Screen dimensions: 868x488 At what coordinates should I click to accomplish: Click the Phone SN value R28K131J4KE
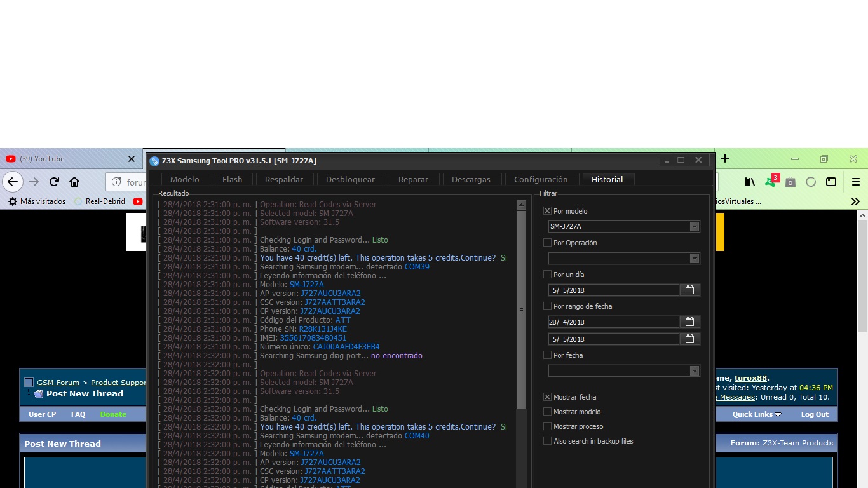[x=323, y=329]
